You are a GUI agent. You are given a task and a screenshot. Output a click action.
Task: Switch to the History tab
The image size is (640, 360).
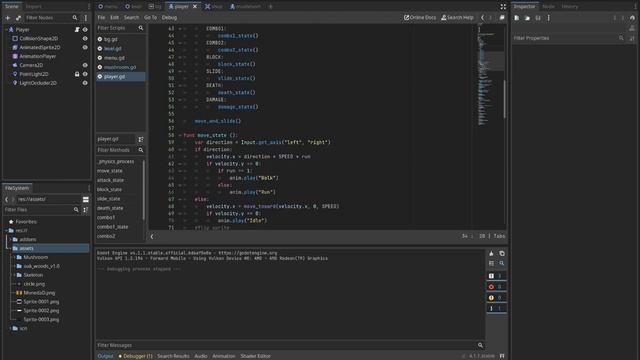[570, 7]
